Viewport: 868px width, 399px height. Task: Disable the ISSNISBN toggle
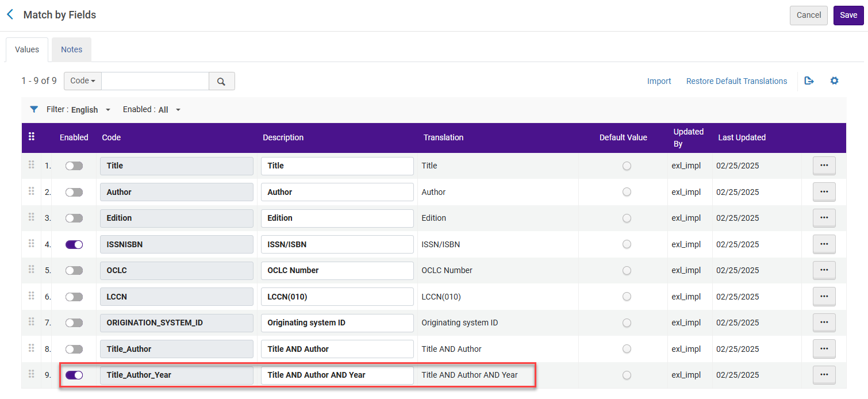click(74, 244)
